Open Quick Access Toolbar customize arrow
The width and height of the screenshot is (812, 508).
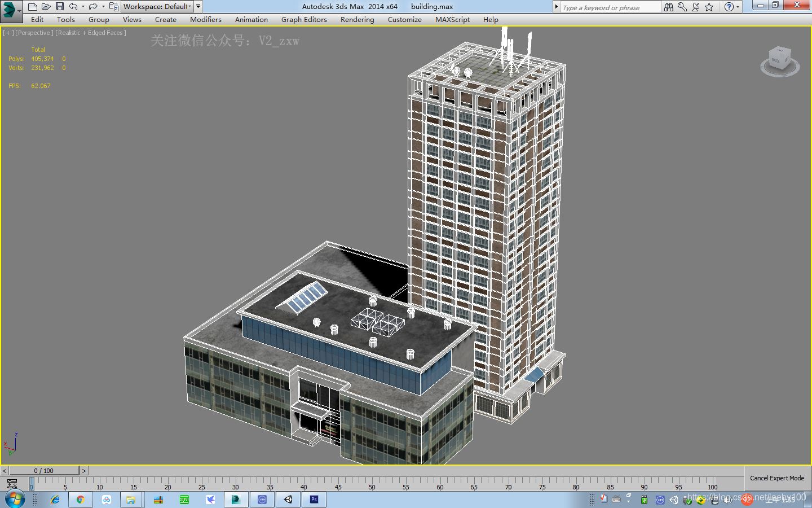pyautogui.click(x=198, y=7)
